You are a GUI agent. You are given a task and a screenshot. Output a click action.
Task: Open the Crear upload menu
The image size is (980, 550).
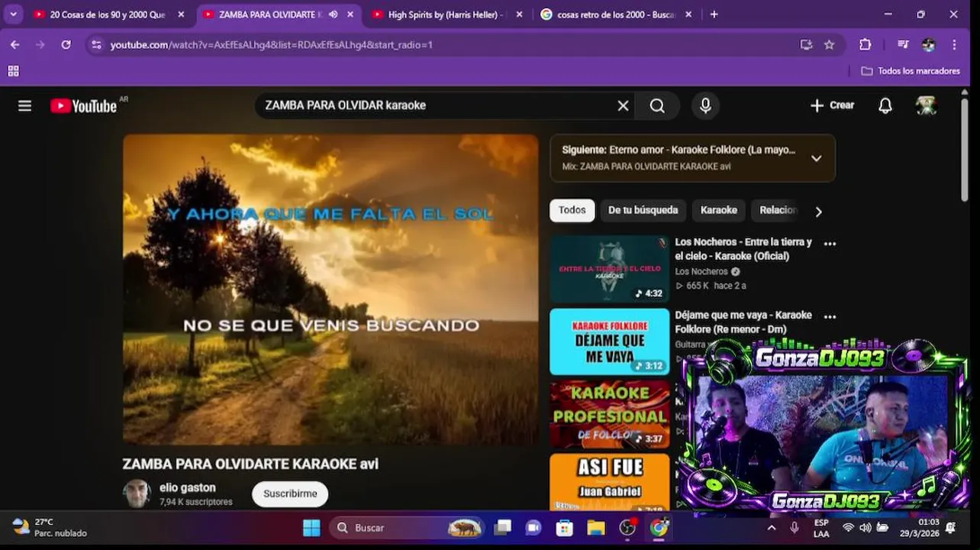tap(833, 105)
